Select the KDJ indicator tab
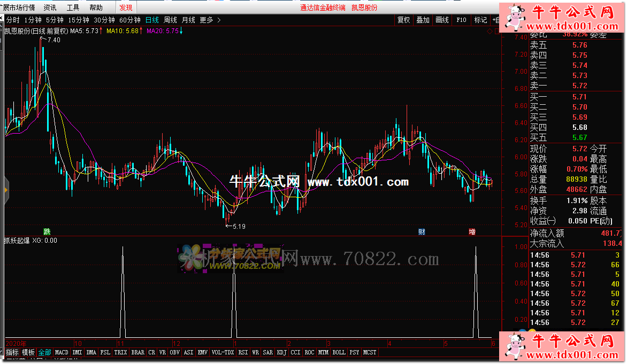 tap(281, 353)
